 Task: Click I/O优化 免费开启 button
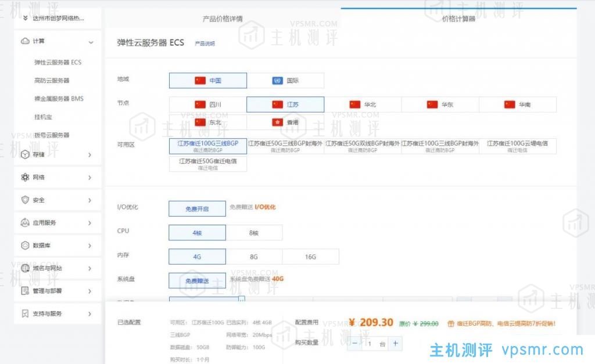pyautogui.click(x=198, y=208)
